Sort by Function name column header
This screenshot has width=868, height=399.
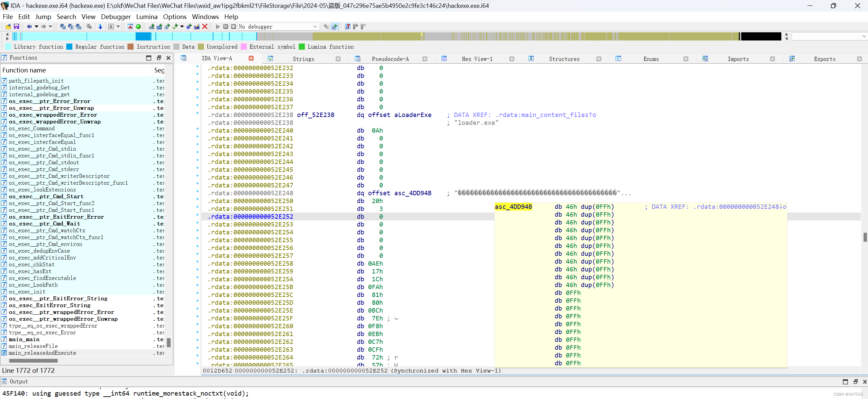pos(76,70)
